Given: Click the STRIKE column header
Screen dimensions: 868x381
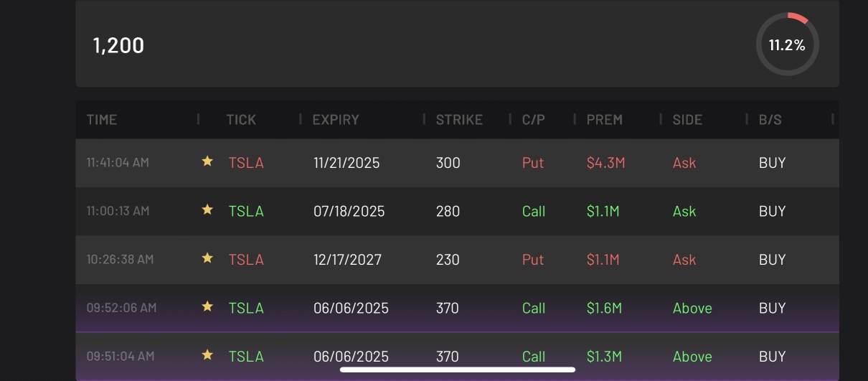Looking at the screenshot, I should tap(459, 120).
